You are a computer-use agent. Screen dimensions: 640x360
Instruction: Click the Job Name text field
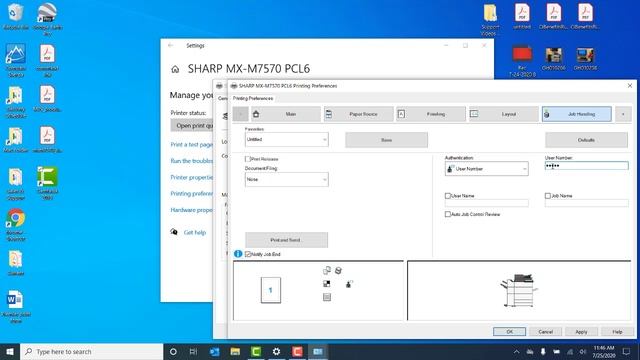[587, 203]
